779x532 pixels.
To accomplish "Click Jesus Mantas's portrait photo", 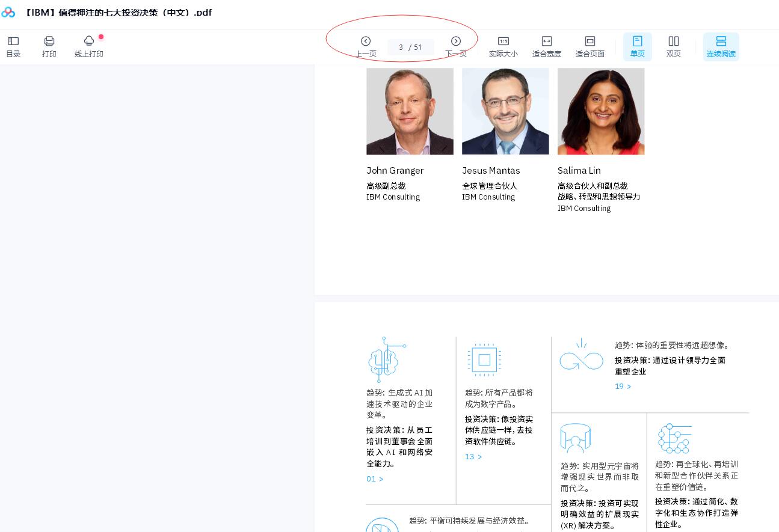I will [505, 111].
